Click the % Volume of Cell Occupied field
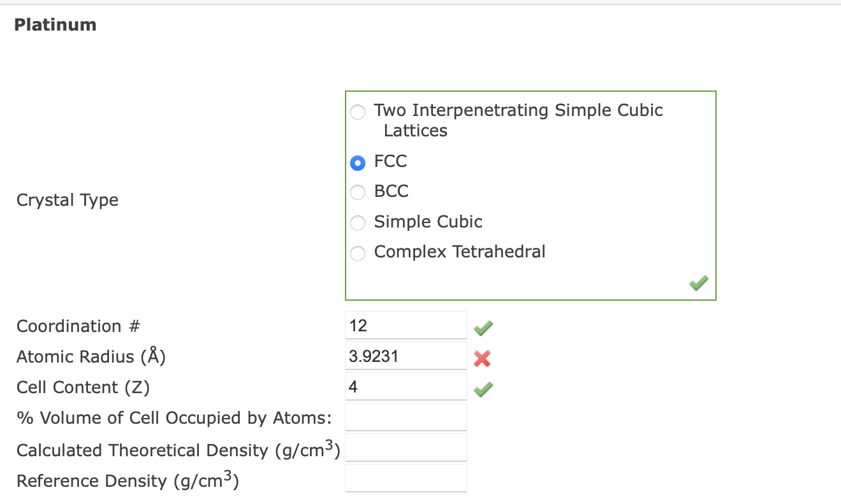 pyautogui.click(x=406, y=417)
